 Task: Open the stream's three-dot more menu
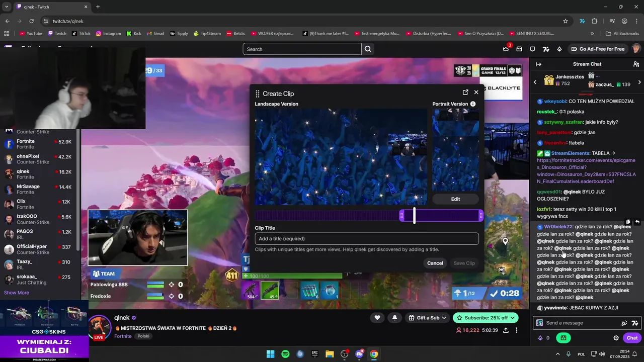coord(516,330)
